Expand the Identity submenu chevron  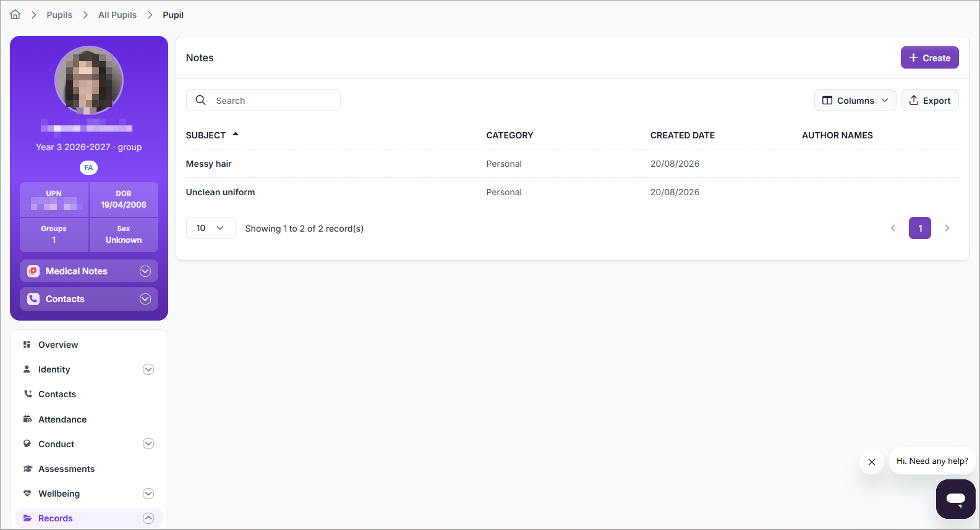(148, 369)
